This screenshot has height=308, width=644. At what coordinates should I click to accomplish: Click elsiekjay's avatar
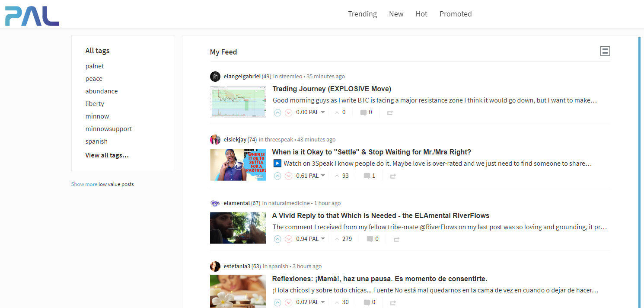215,140
